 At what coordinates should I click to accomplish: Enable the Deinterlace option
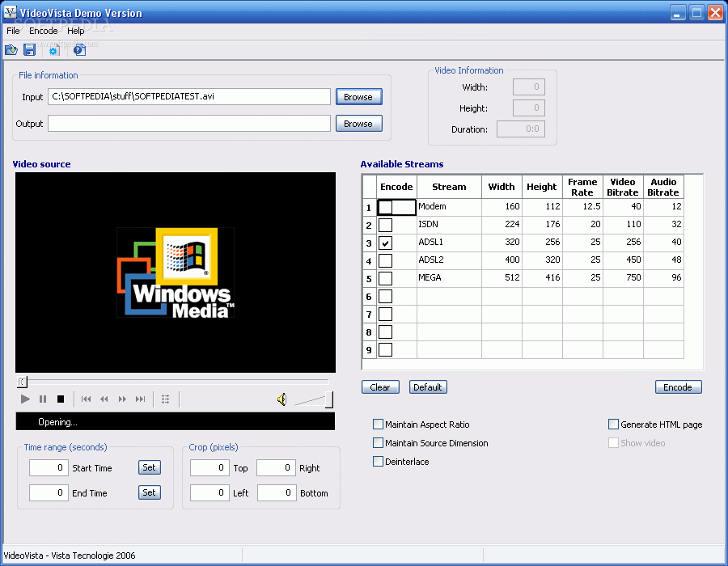[x=378, y=461]
